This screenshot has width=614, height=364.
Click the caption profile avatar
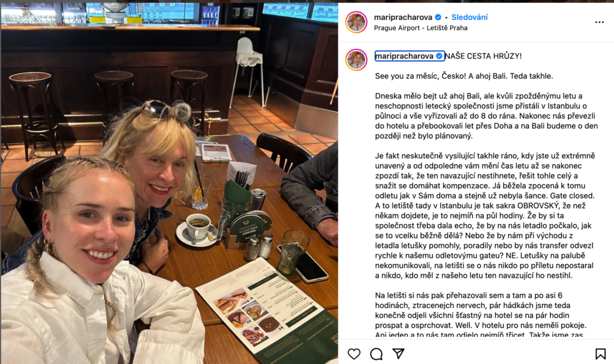coord(356,60)
